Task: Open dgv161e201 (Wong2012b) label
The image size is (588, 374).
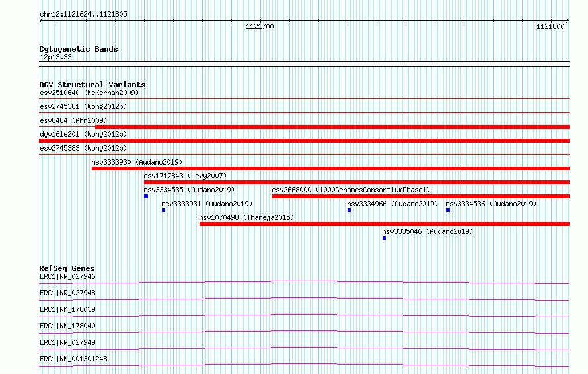Action: (x=83, y=134)
